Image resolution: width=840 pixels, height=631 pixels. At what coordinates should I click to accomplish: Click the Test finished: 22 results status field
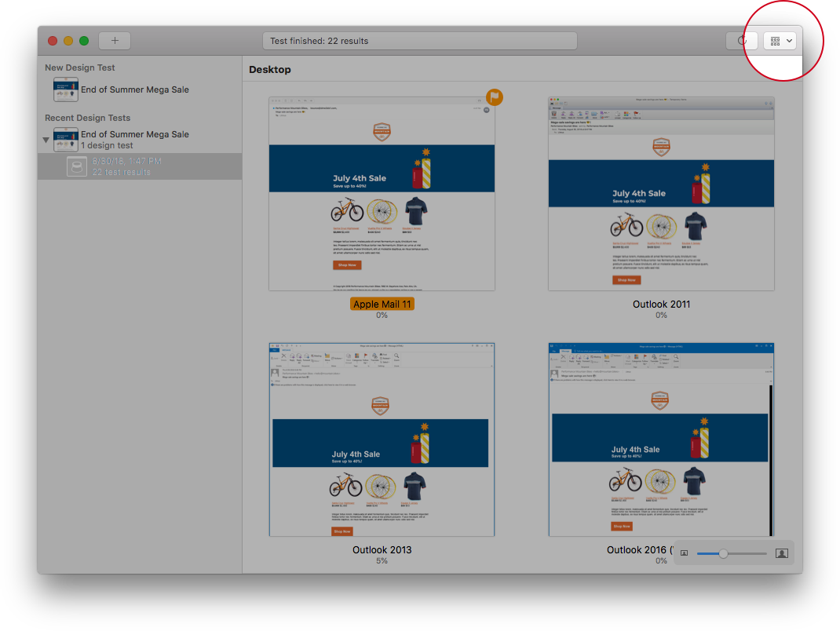tap(419, 41)
